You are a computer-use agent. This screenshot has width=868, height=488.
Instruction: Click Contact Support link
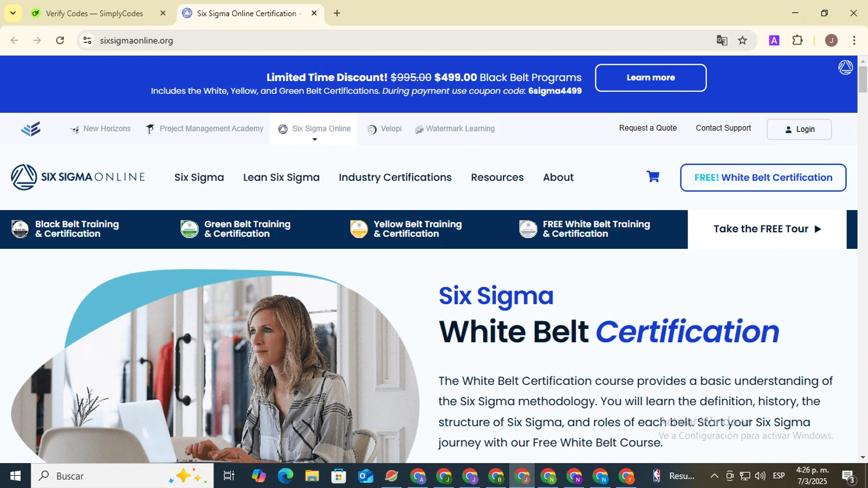coord(723,128)
